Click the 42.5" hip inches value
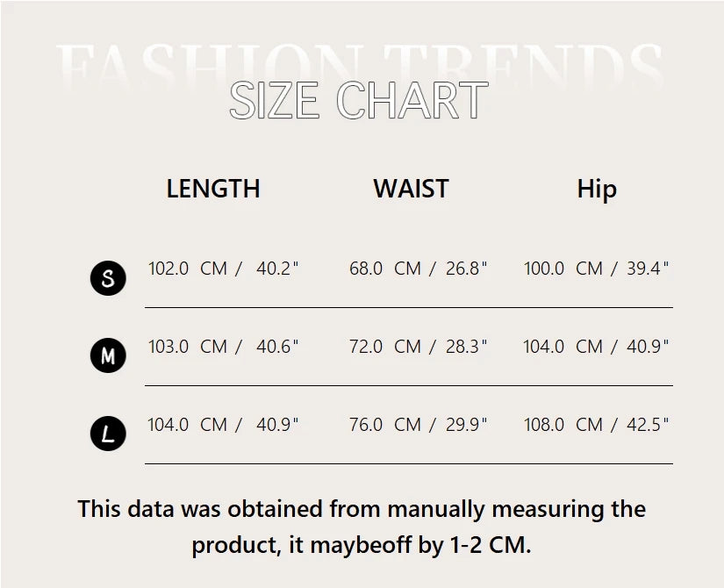The height and width of the screenshot is (588, 724). pos(648,425)
